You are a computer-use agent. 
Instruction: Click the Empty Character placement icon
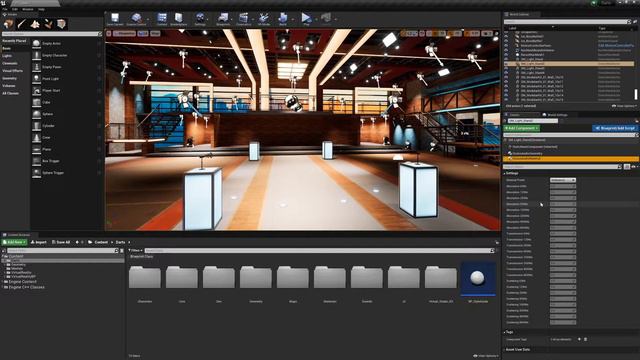pyautogui.click(x=36, y=55)
